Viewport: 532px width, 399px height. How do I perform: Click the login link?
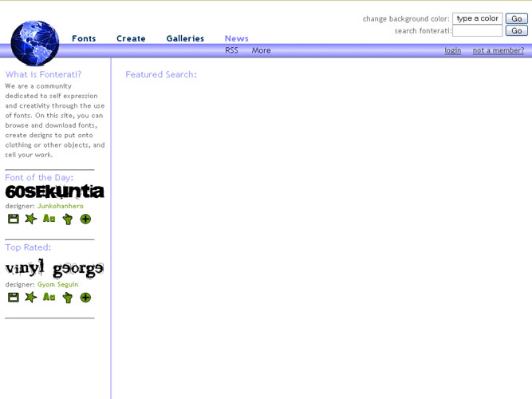tap(452, 50)
